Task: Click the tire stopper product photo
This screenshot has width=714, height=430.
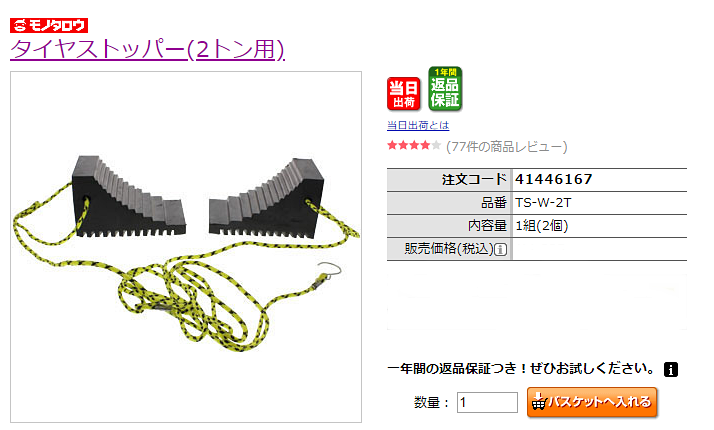Action: [x=186, y=247]
